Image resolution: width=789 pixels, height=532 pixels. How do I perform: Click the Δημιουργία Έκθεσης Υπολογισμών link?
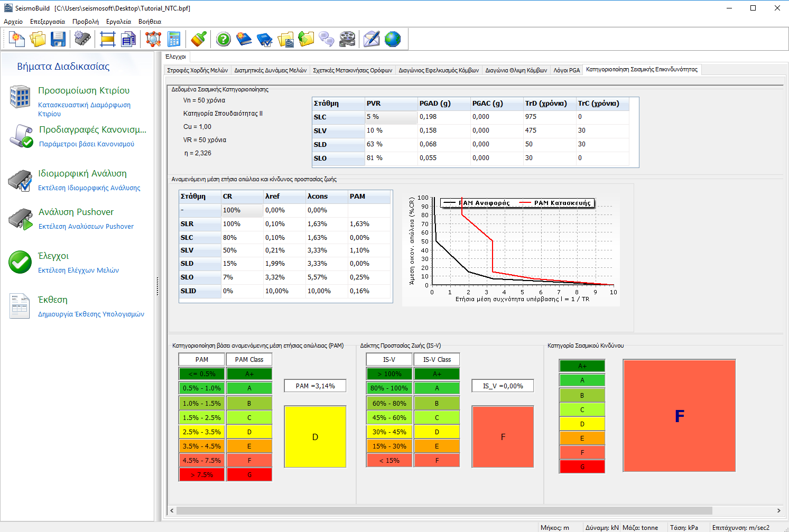coord(91,314)
